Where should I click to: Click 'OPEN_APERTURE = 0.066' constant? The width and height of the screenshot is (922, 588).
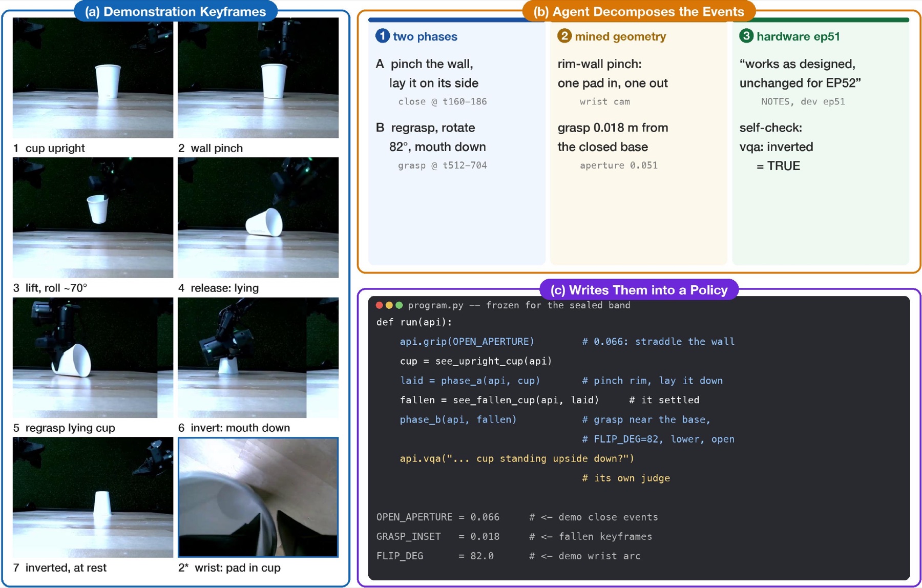(x=437, y=517)
